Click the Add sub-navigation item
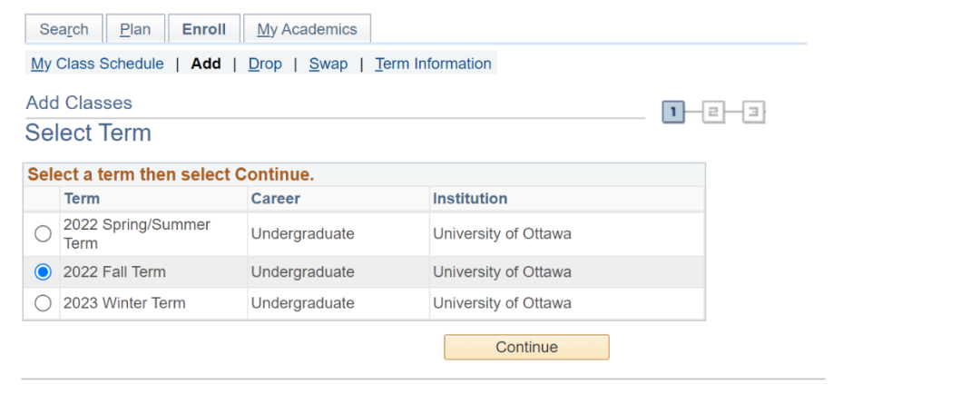 tap(206, 64)
